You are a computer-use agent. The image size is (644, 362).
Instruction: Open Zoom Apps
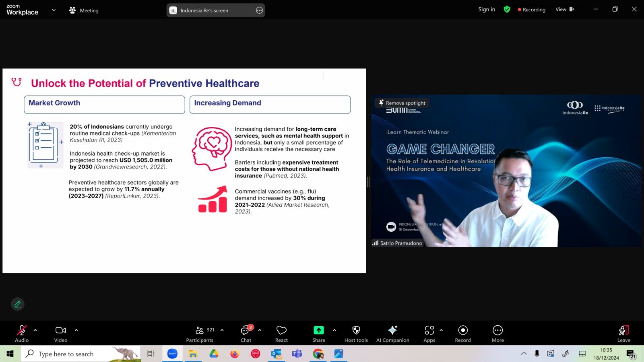pos(429,333)
